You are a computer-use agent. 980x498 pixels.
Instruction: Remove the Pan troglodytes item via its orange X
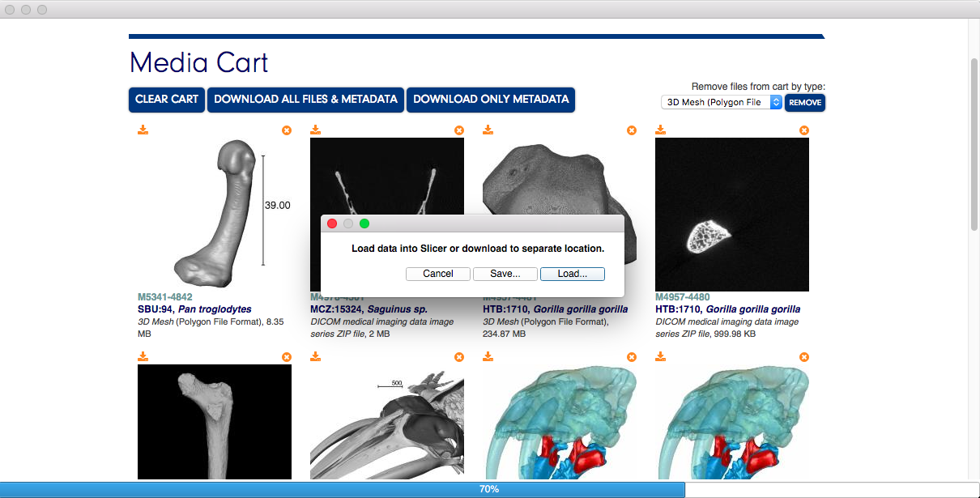[x=286, y=130]
